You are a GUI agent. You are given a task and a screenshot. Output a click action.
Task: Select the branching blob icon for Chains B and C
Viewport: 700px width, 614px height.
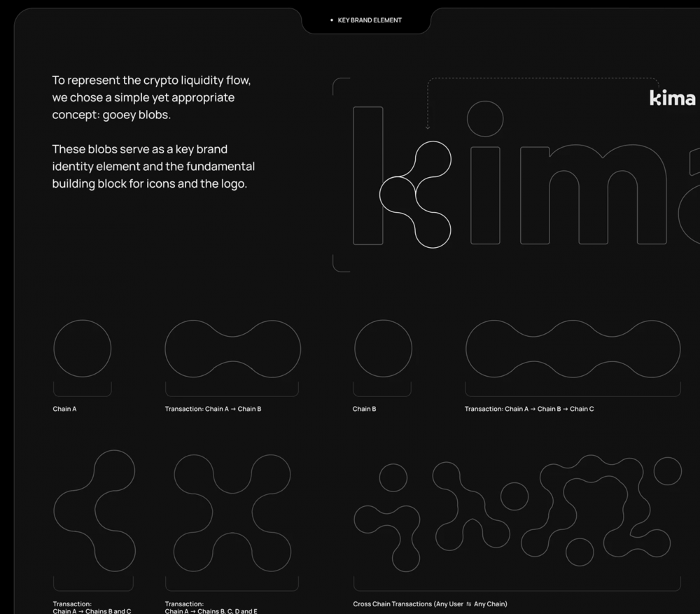coord(95,510)
